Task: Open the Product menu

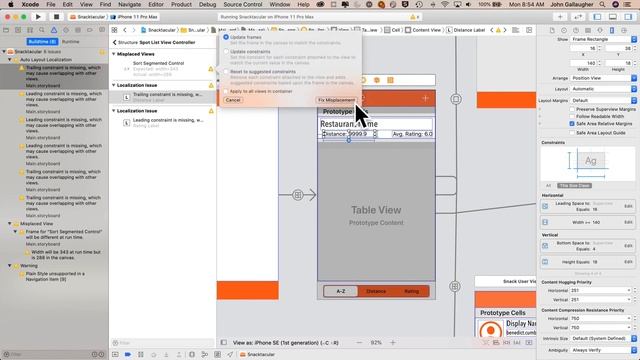Action: click(x=181, y=4)
